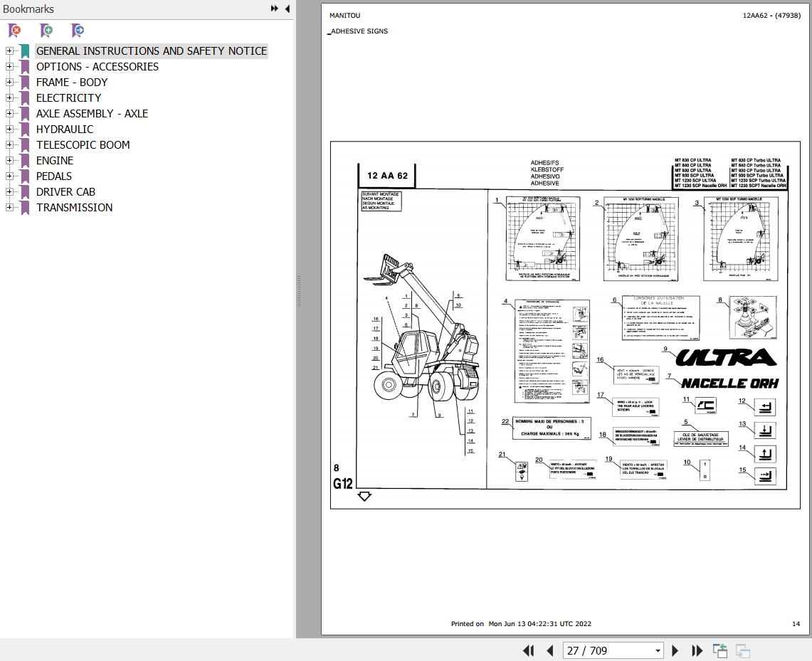Click bookmark icon beside FRAME - BODY
Viewport: 812px width, 661px height.
24,83
